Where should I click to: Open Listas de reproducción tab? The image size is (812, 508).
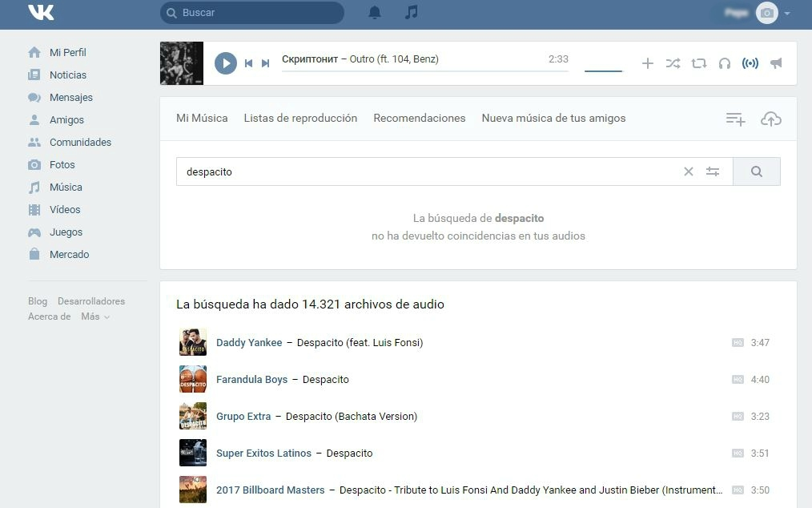300,119
